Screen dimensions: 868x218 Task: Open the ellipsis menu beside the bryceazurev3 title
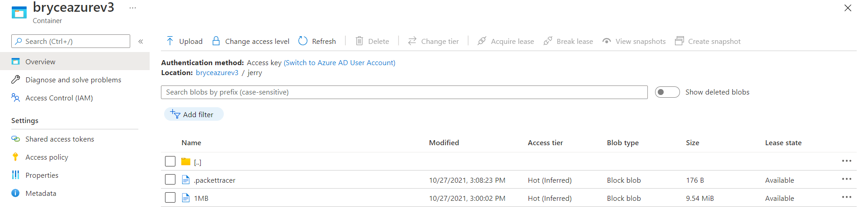click(x=132, y=8)
